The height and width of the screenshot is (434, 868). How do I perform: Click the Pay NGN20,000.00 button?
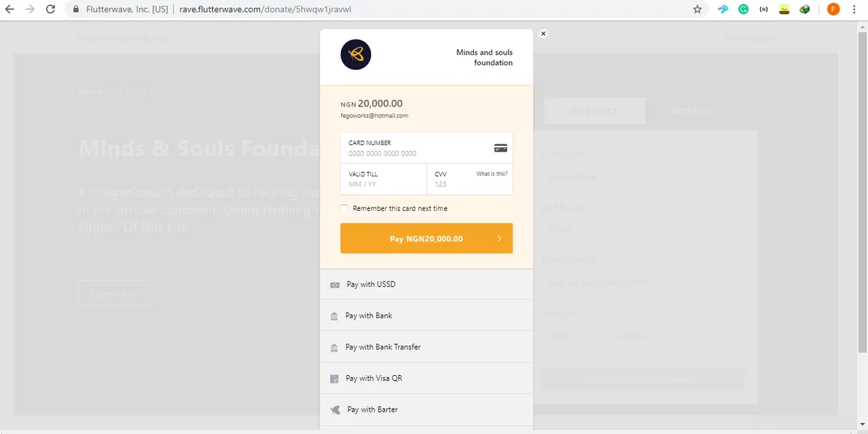pyautogui.click(x=427, y=239)
